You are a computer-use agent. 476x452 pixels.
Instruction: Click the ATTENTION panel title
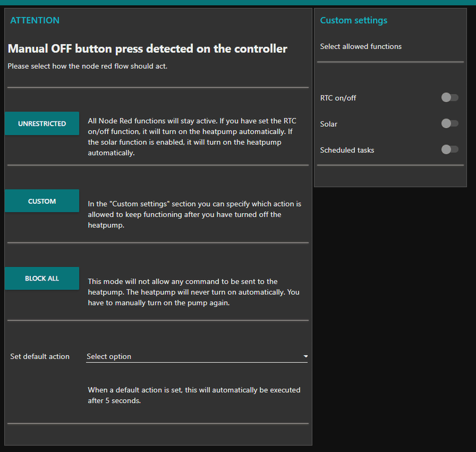[35, 20]
